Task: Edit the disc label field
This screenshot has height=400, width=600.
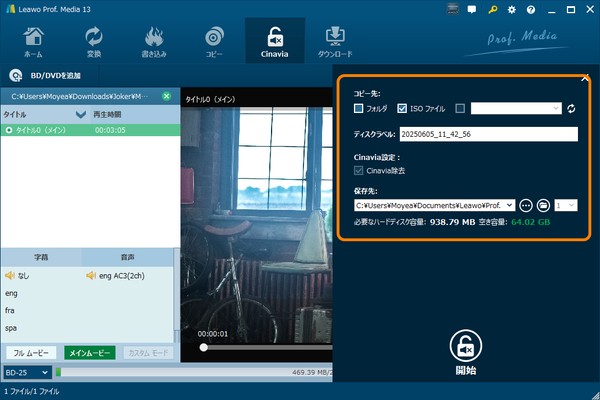Action: pos(489,134)
